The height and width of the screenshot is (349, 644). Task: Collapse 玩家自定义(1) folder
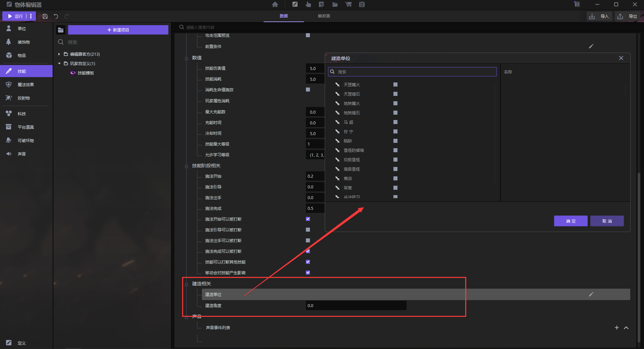point(59,63)
